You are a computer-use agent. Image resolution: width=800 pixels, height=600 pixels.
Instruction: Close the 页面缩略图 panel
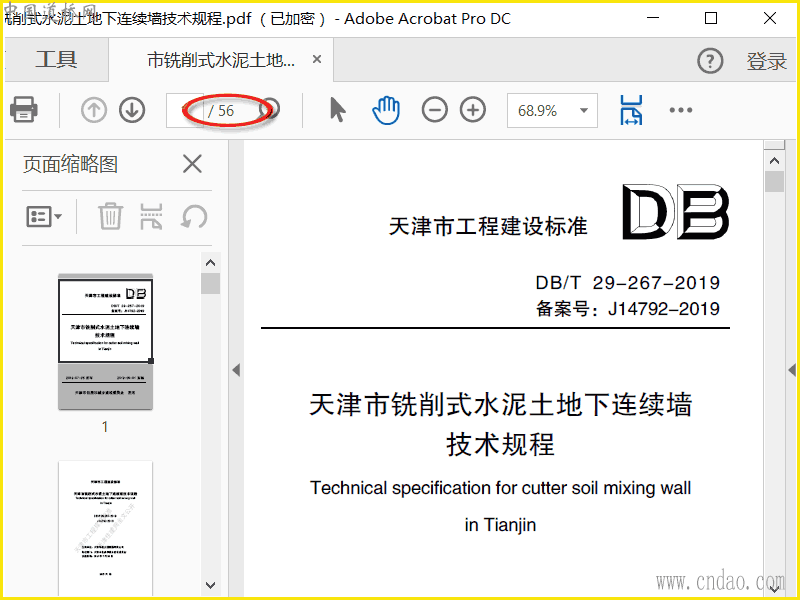tap(192, 164)
